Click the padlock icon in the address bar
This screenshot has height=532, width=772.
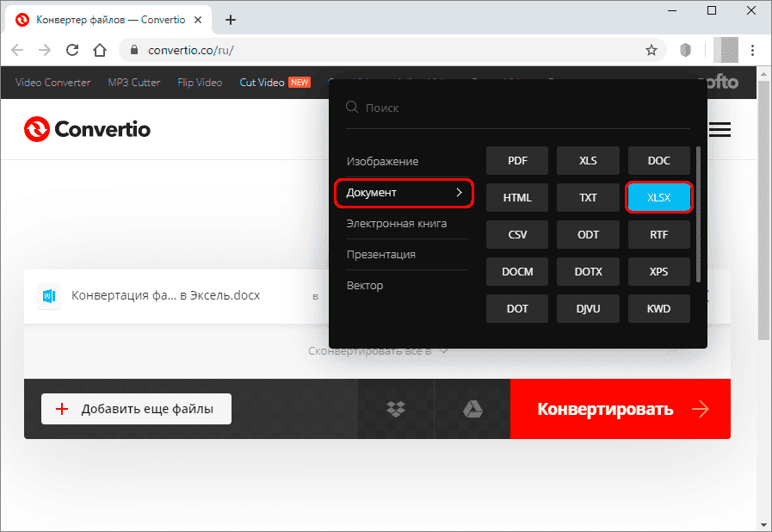pyautogui.click(x=133, y=51)
